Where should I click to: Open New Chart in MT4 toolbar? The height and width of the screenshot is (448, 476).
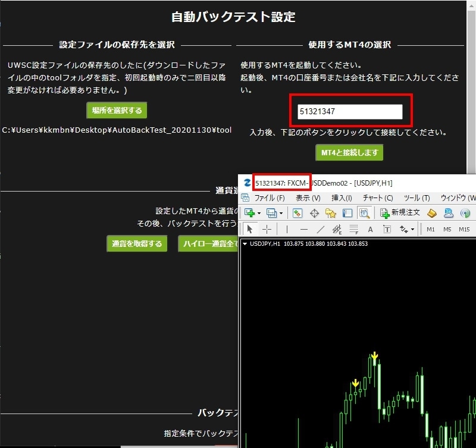point(249,213)
